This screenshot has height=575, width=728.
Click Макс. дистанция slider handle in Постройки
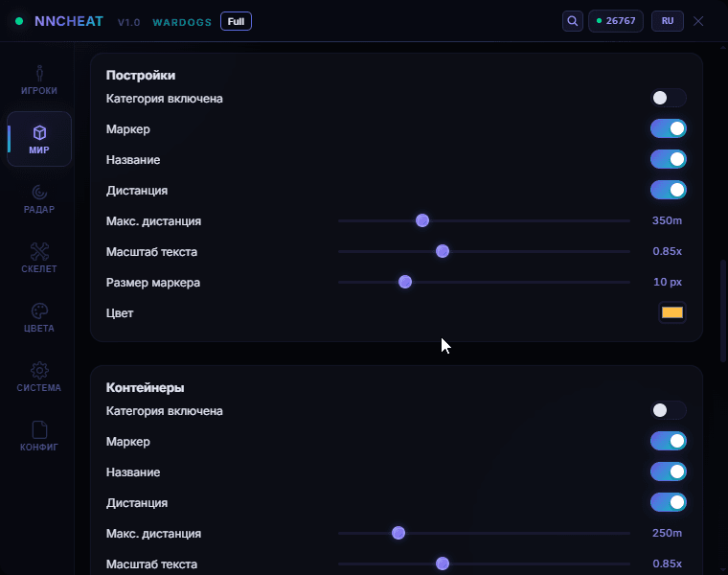[x=422, y=220]
